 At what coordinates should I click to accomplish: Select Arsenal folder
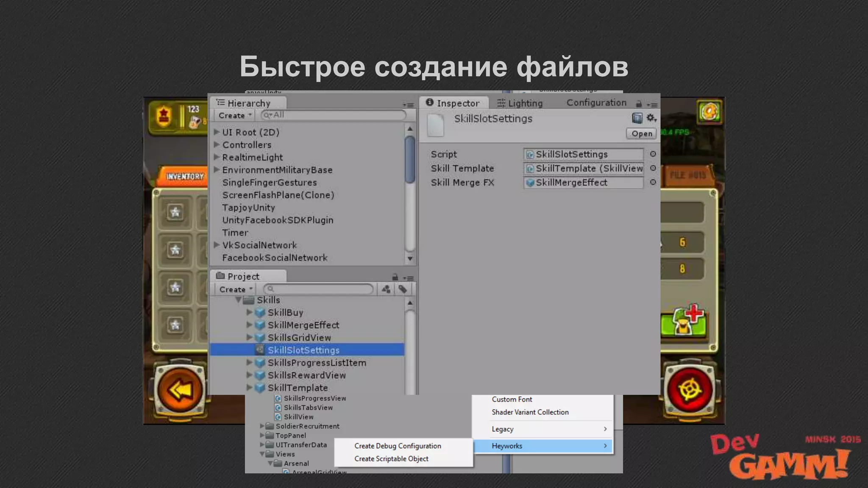[296, 463]
